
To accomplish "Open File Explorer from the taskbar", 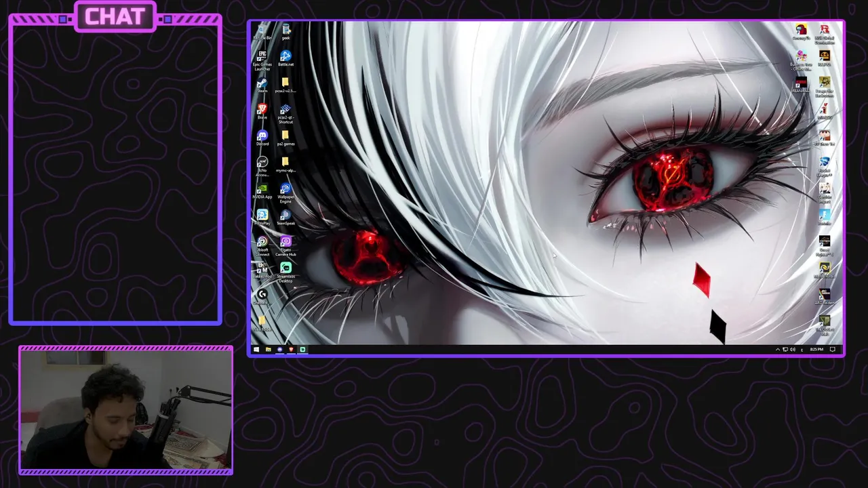I will tap(268, 350).
